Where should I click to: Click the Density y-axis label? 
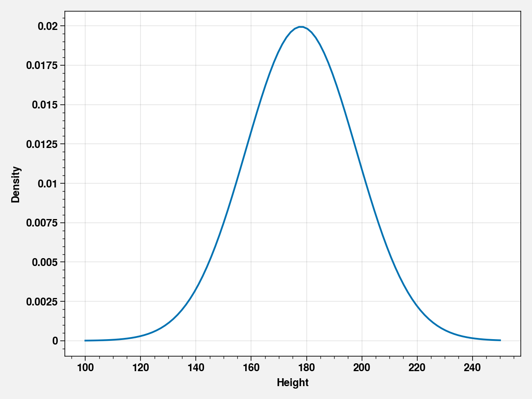(x=16, y=184)
